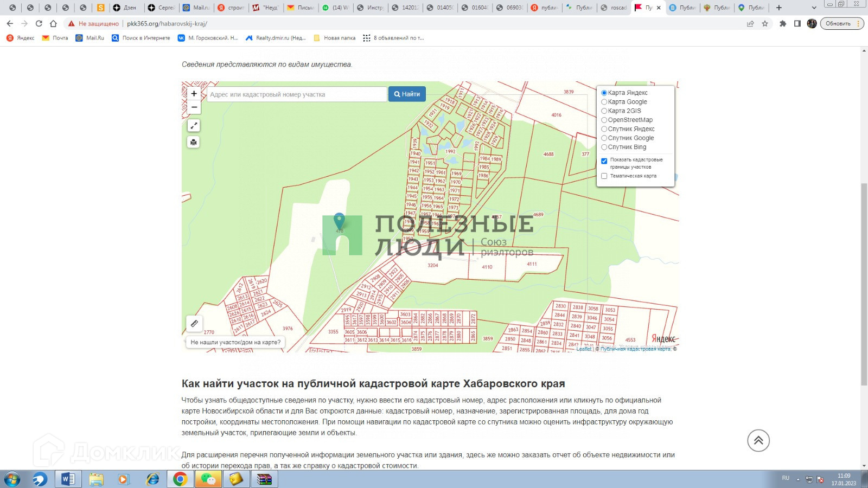868x488 pixels.
Task: Enable Тематическая карта checkbox
Action: point(604,176)
